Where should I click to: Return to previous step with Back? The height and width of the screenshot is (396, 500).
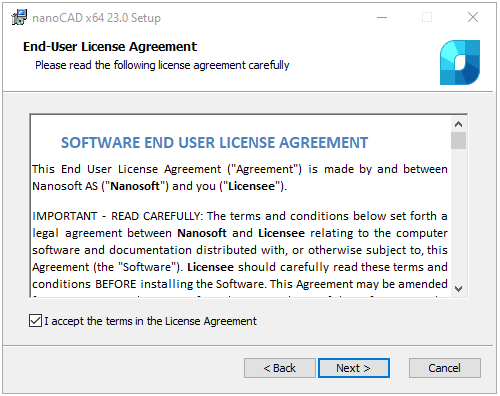click(x=280, y=368)
